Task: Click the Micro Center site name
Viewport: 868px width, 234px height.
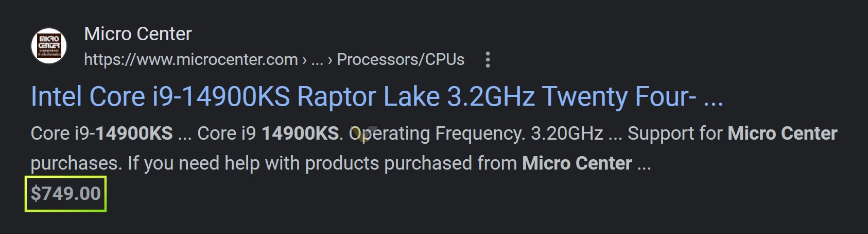Action: point(137,34)
